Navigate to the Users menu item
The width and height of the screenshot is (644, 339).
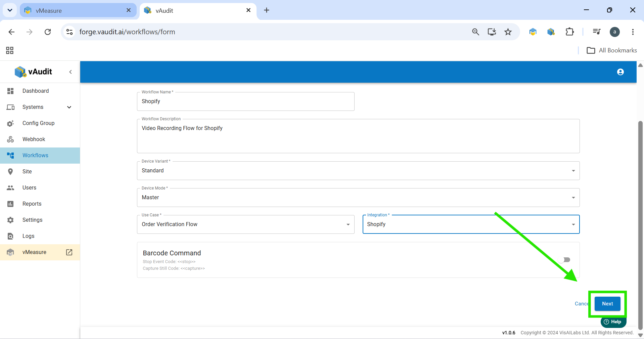coord(40,188)
